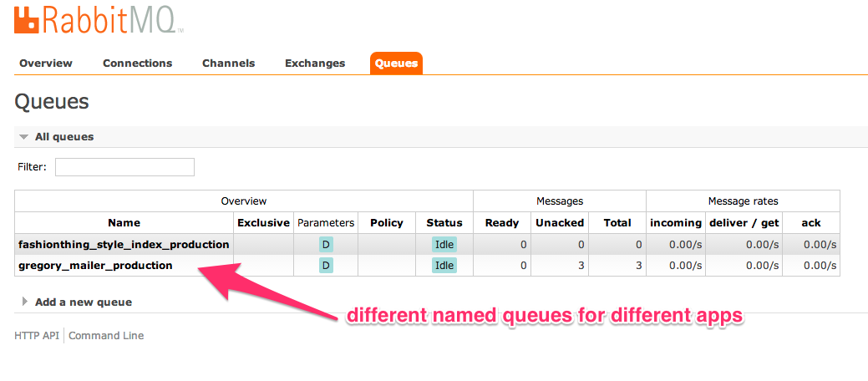Click the D badge for gregory_mailer_production
Image resolution: width=868 pixels, height=381 pixels.
[326, 265]
